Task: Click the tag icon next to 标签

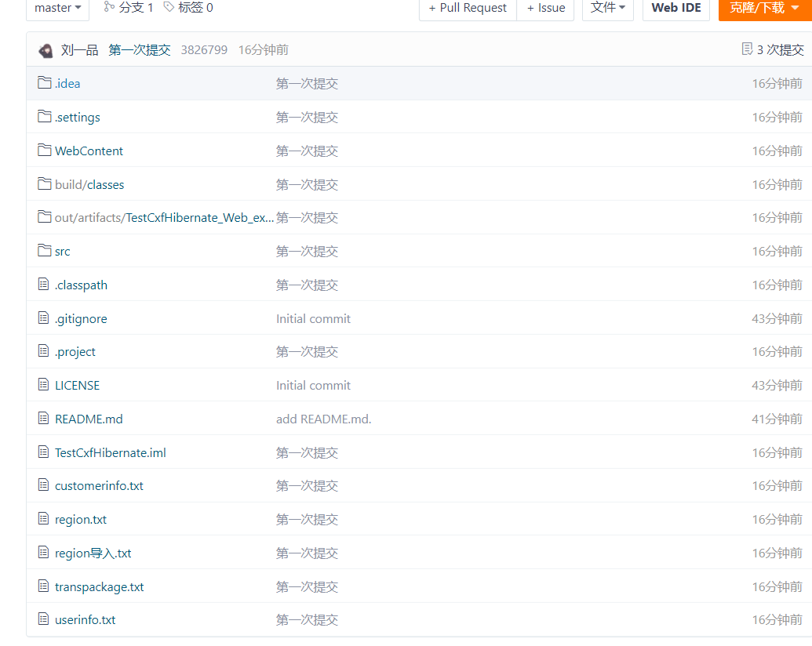Action: pos(169,7)
